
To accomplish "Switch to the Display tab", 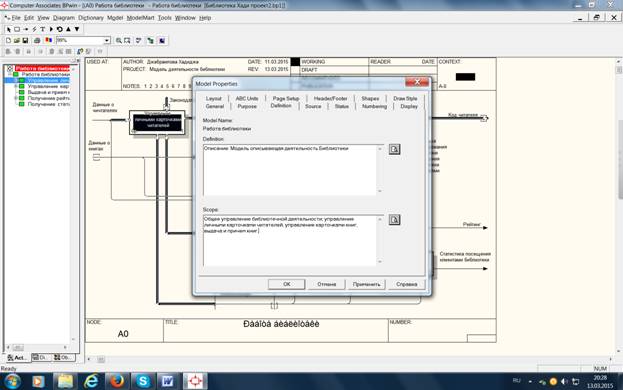I will [409, 106].
